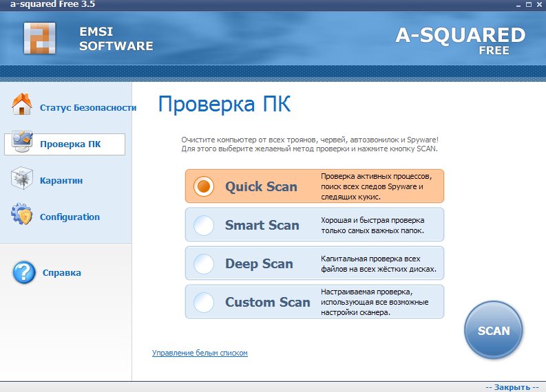
Task: Select the Smart Scan radio button
Action: [x=204, y=225]
